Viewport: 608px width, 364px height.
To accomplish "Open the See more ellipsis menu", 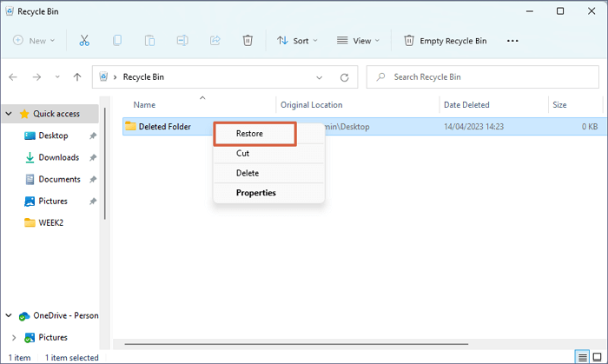I will click(x=512, y=41).
